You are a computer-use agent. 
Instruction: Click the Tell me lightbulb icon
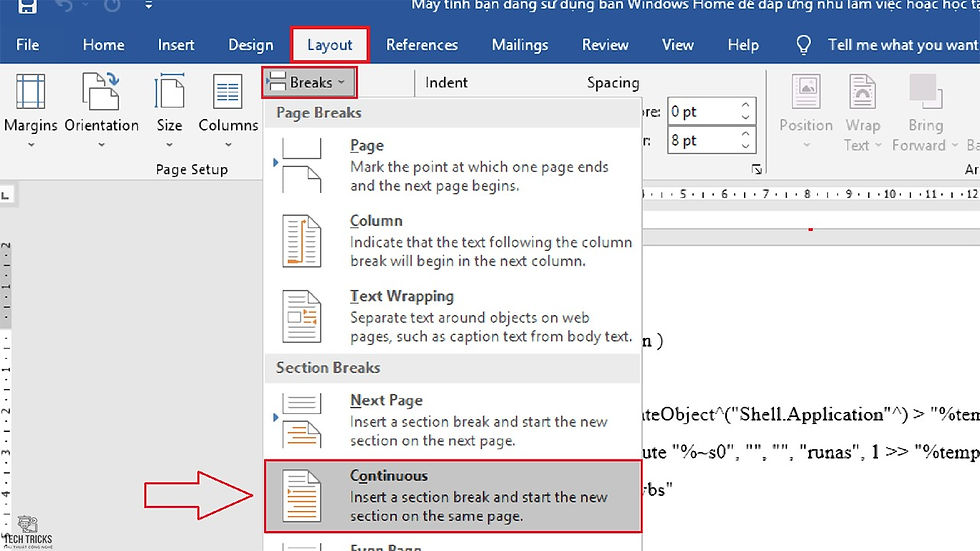click(x=803, y=45)
